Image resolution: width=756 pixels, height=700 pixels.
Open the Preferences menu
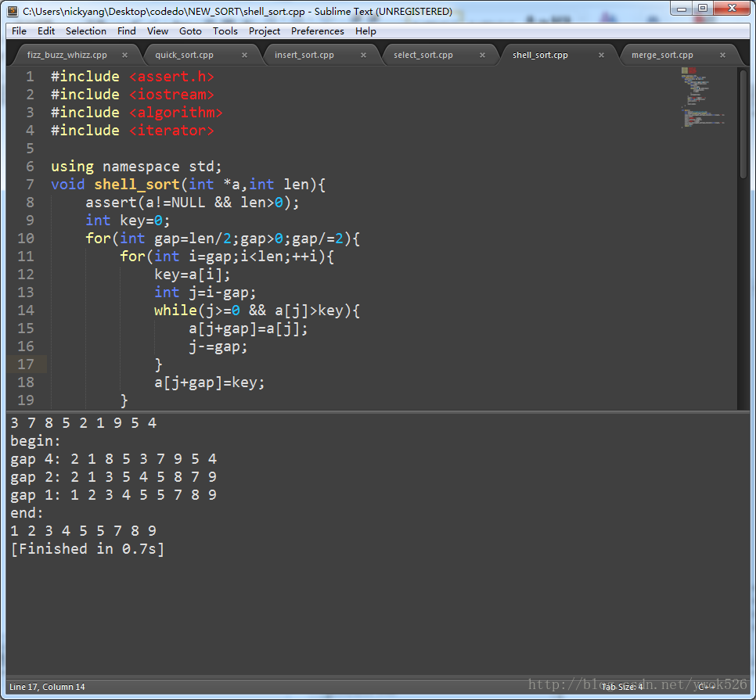(317, 31)
